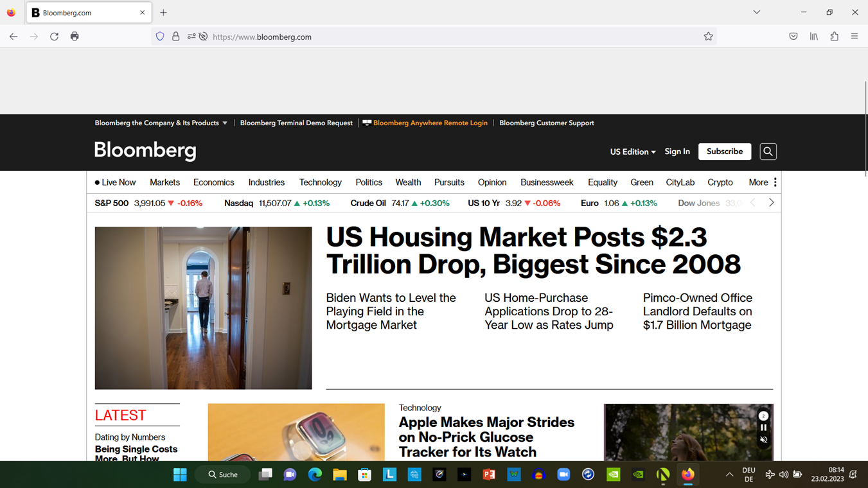Image resolution: width=868 pixels, height=488 pixels.
Task: Read US Housing Market headline article
Action: point(533,250)
